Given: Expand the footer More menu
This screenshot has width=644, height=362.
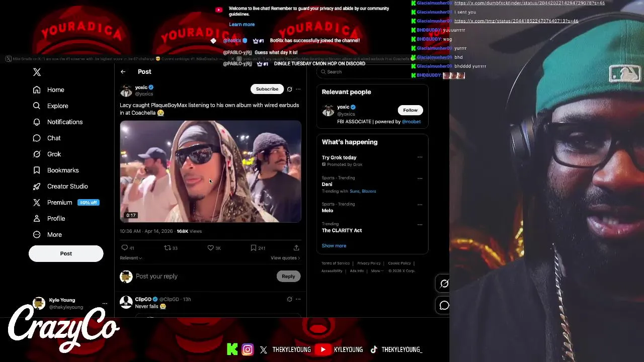Looking at the screenshot, I should point(376,271).
